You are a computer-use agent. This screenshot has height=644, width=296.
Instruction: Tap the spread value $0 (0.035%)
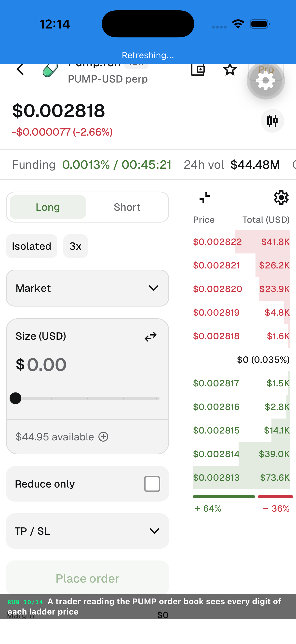click(x=263, y=360)
